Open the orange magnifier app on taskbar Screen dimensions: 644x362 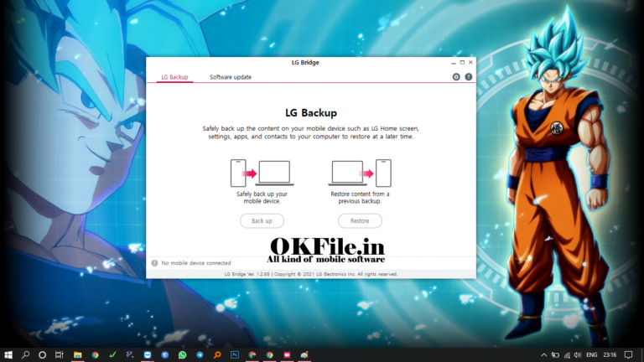click(217, 355)
